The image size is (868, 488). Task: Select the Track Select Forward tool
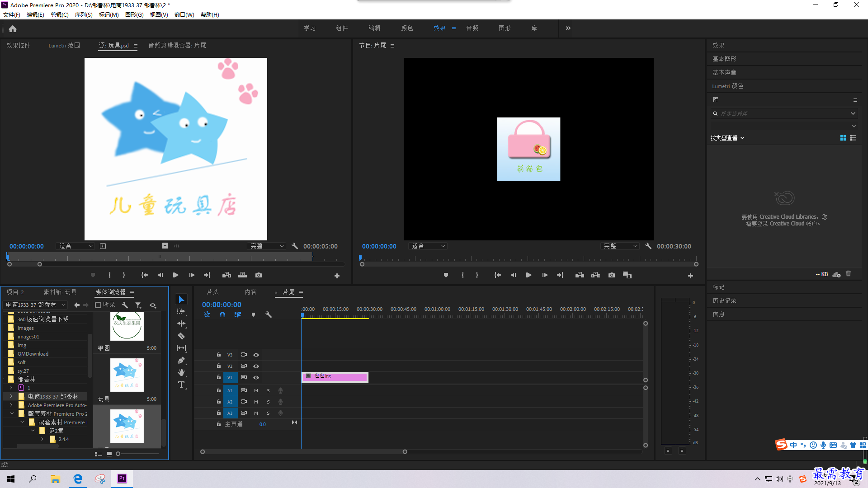pos(181,312)
